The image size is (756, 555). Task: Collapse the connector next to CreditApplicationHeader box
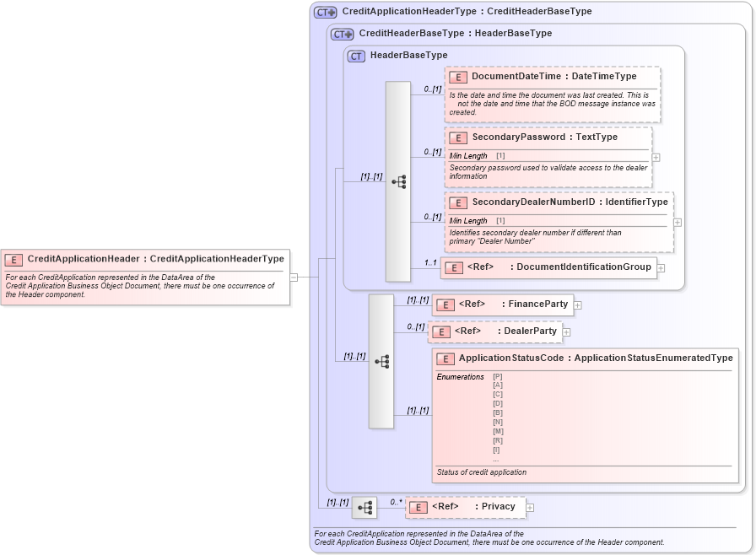294,276
